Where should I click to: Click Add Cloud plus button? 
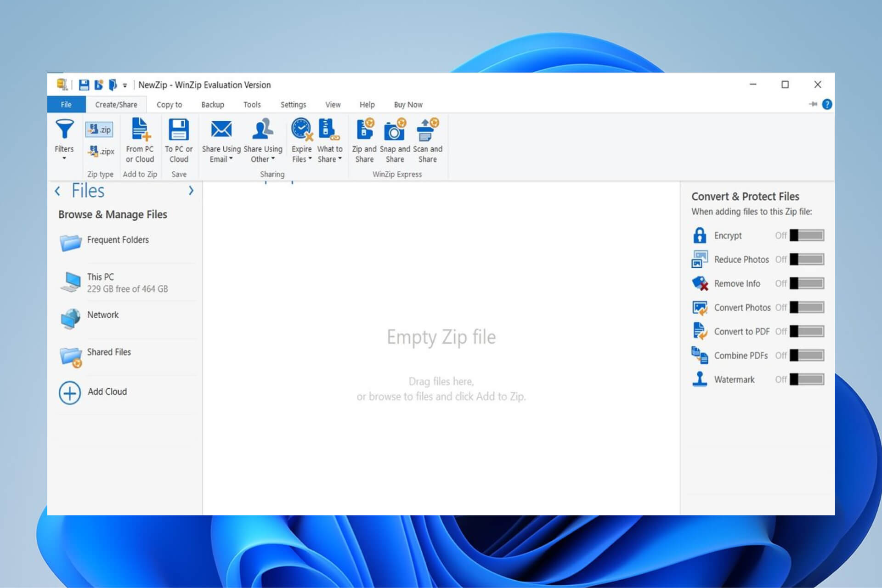click(69, 393)
